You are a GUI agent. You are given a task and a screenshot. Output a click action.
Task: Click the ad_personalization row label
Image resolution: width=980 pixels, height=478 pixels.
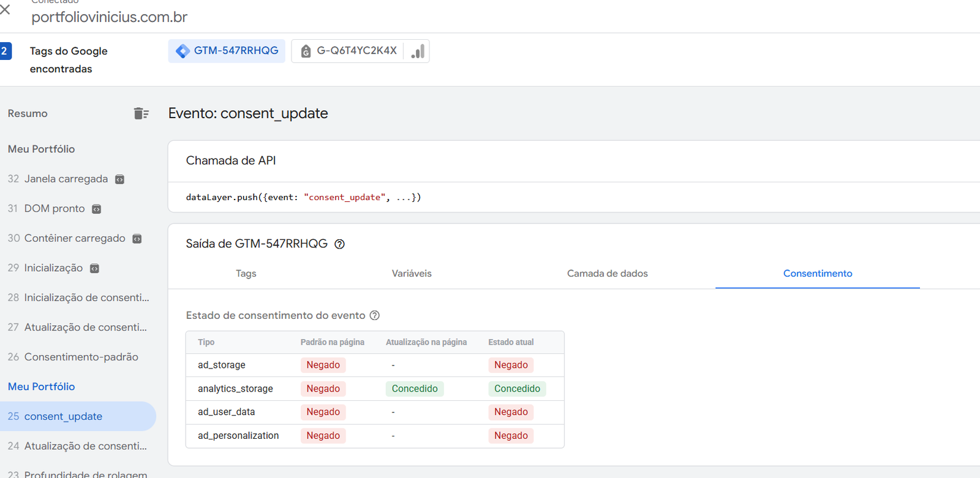(238, 436)
